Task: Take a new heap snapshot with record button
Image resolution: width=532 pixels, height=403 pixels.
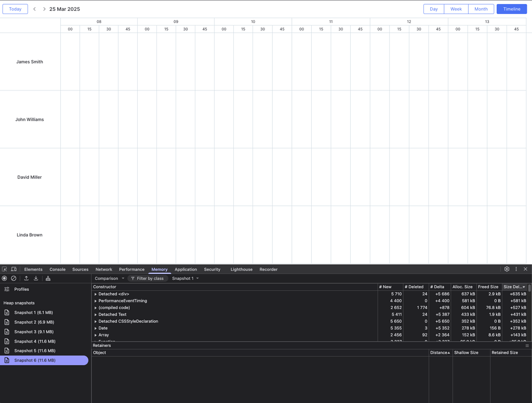Action: tap(4, 278)
